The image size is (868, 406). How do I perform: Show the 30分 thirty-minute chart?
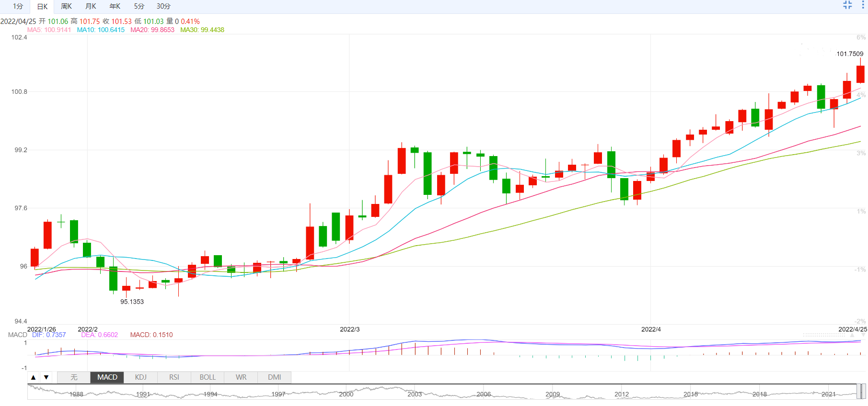[x=163, y=6]
